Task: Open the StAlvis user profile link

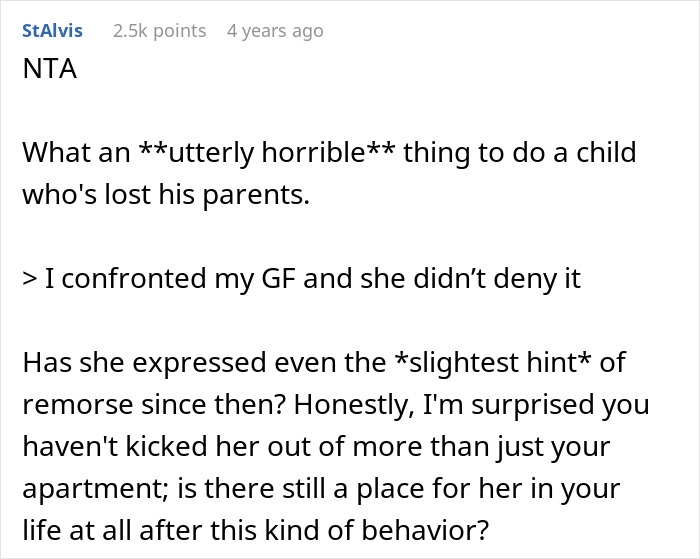Action: click(52, 31)
